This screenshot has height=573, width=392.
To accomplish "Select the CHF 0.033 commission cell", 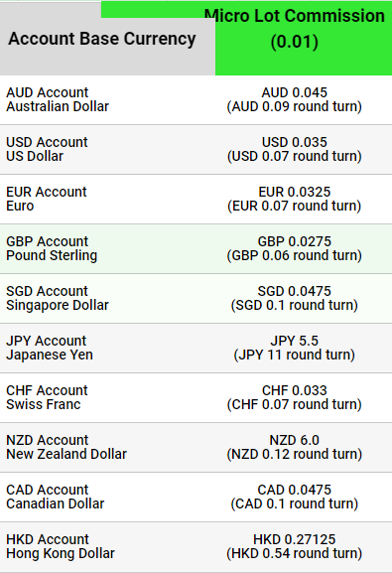I will (295, 397).
